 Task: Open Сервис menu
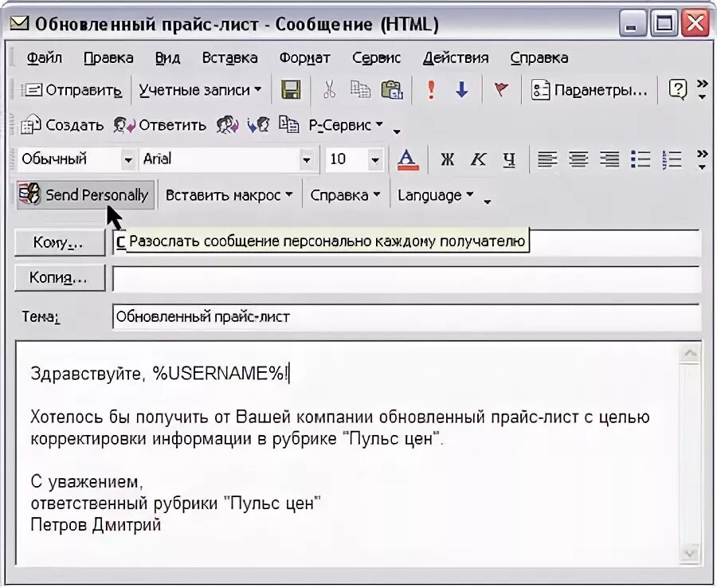coord(376,57)
